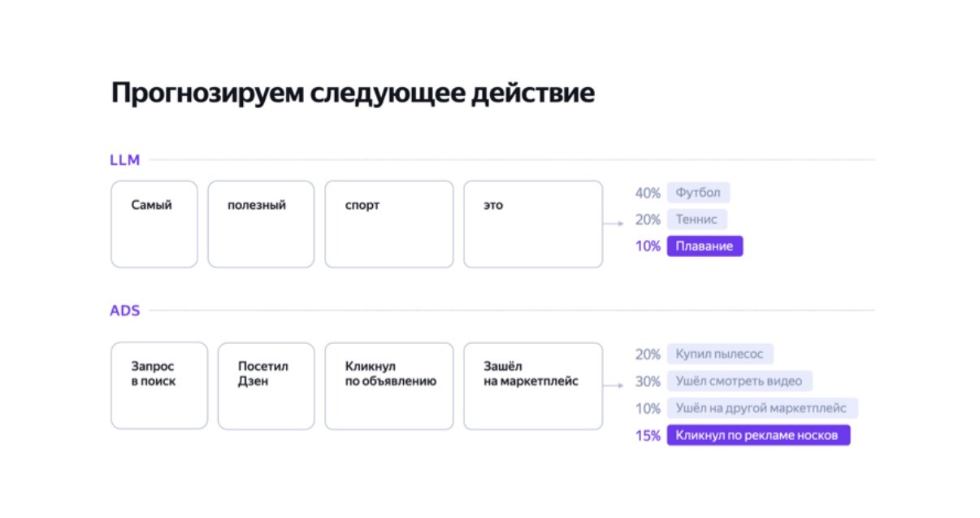Select the 'Ушёл смотреть видео' chip

pos(739,381)
